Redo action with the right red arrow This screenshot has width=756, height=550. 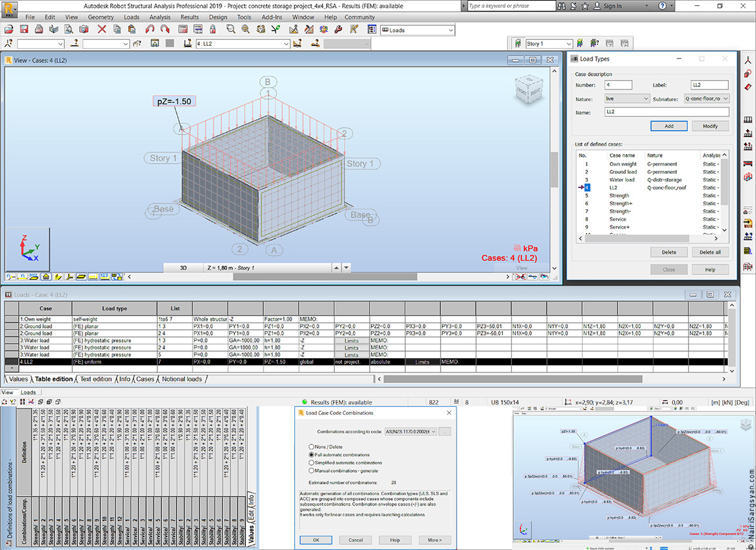coord(165,30)
